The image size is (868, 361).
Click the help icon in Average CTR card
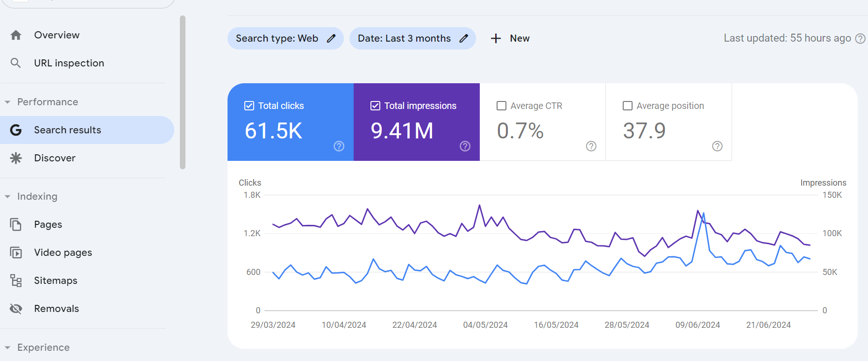[591, 146]
